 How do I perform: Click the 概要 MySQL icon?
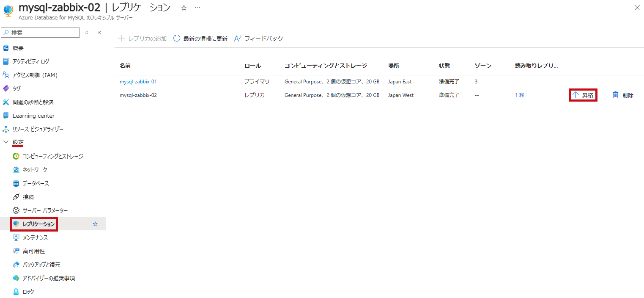point(6,48)
